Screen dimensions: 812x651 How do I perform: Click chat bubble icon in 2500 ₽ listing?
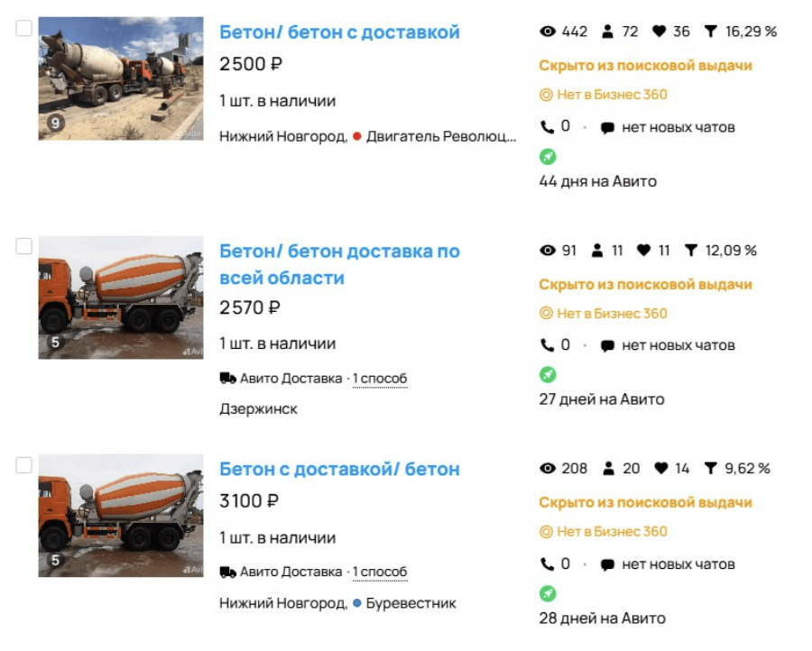(607, 127)
